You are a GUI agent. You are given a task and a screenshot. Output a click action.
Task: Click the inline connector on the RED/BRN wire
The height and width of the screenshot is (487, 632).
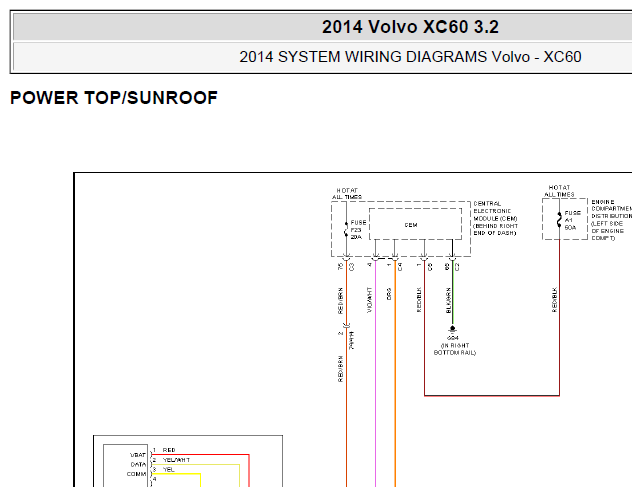coord(347,325)
